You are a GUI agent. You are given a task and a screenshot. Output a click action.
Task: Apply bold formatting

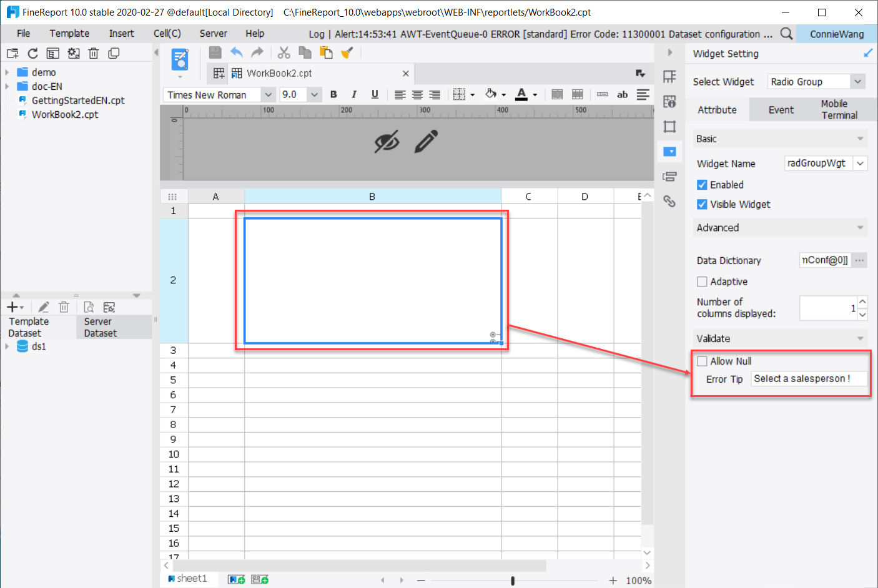(x=333, y=94)
